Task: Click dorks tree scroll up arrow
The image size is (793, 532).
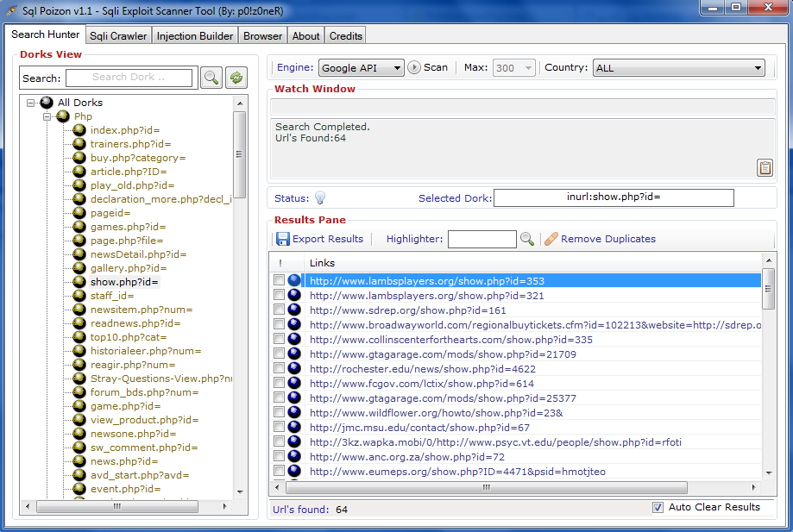Action: [240, 103]
